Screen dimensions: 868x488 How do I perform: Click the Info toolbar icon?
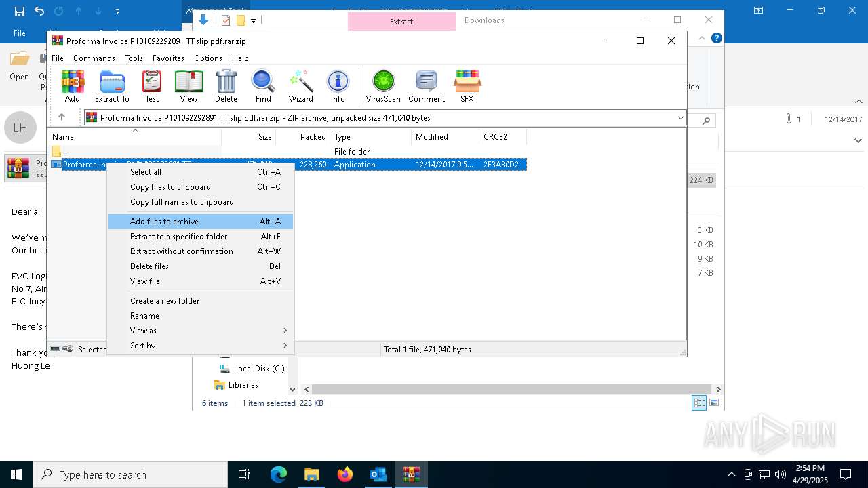338,86
